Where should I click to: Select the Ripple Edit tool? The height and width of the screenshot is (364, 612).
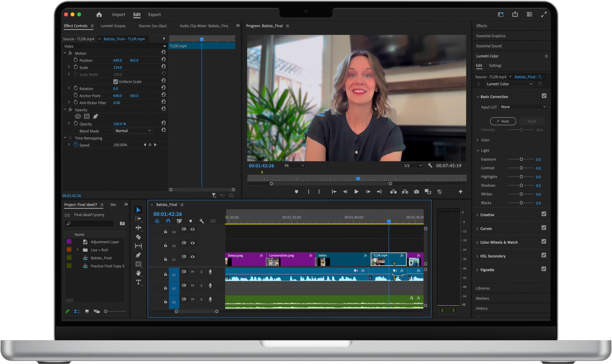(x=138, y=228)
